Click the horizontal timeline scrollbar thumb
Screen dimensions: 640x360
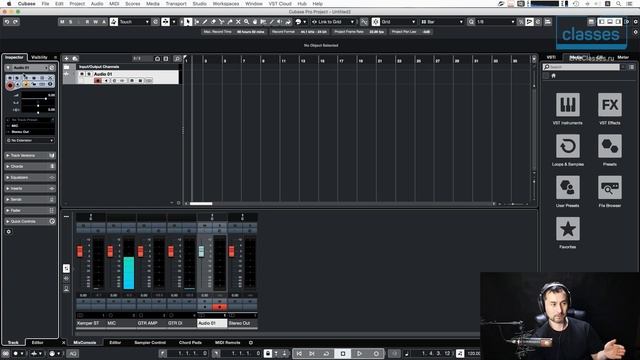pos(201,203)
